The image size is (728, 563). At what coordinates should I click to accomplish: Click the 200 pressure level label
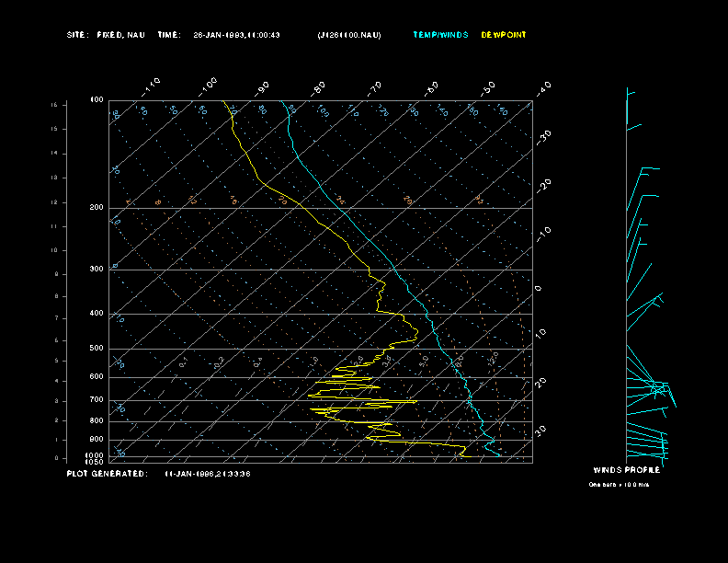[x=97, y=208]
